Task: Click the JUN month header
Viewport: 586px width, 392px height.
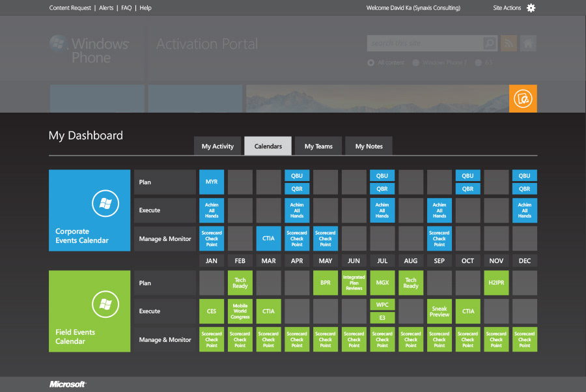Action: [354, 261]
